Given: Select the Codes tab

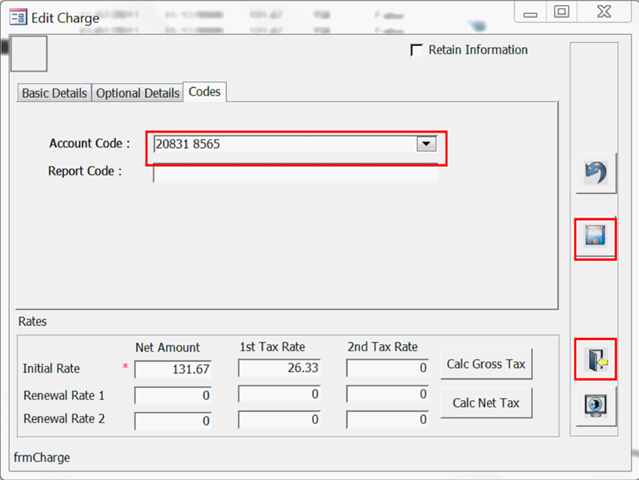Looking at the screenshot, I should pyautogui.click(x=205, y=92).
